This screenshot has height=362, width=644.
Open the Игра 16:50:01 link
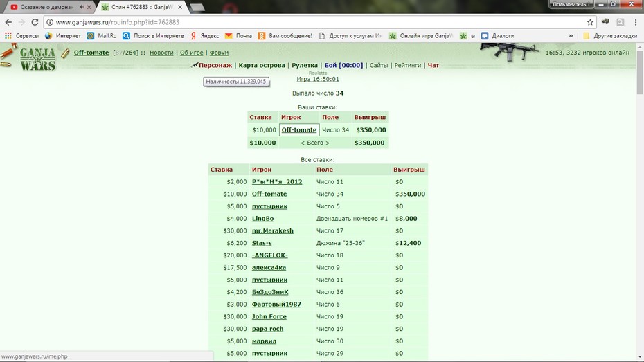click(x=318, y=79)
